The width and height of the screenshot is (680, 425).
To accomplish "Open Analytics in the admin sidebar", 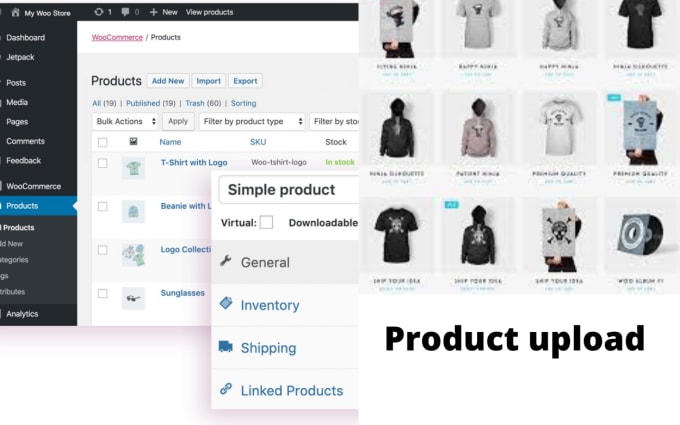I will click(22, 314).
